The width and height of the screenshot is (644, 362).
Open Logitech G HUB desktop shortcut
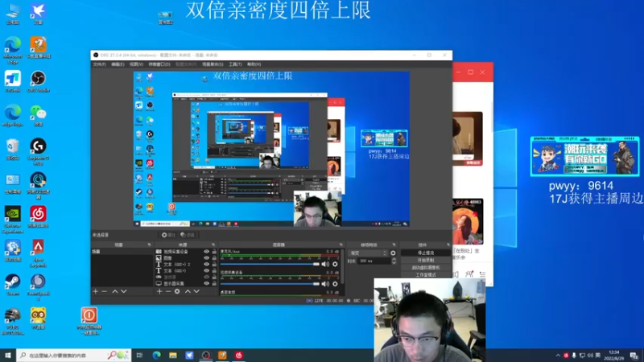pos(38,151)
